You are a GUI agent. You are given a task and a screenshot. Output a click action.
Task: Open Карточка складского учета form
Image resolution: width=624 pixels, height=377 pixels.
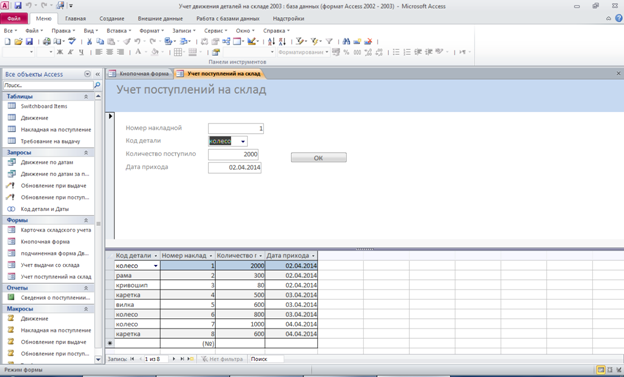click(56, 230)
